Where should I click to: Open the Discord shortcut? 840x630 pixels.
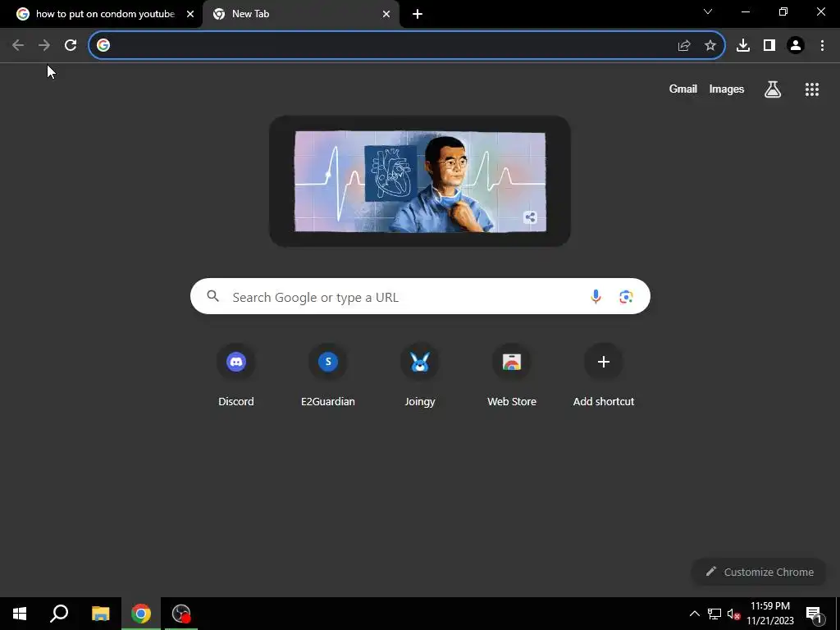tap(236, 376)
